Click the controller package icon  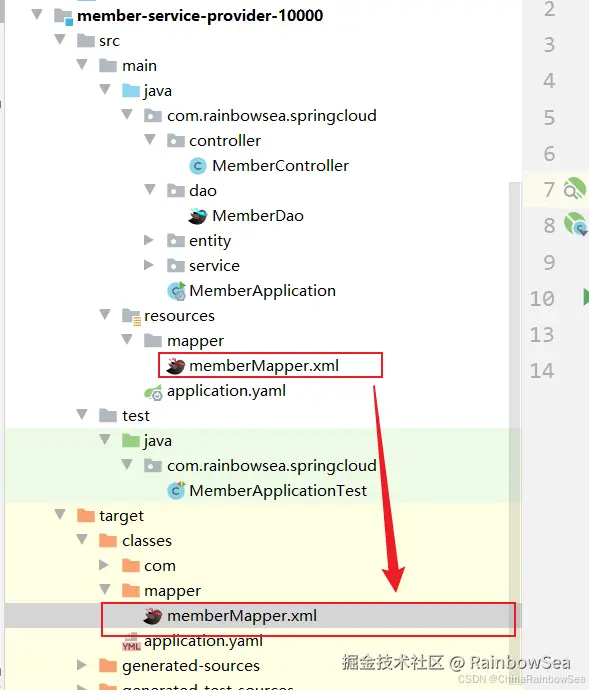coord(176,141)
